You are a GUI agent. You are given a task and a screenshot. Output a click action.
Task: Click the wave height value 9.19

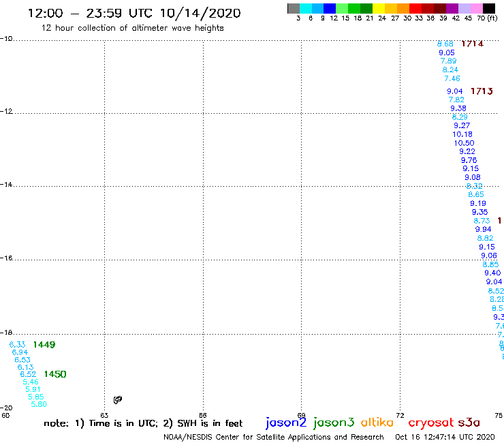click(478, 203)
